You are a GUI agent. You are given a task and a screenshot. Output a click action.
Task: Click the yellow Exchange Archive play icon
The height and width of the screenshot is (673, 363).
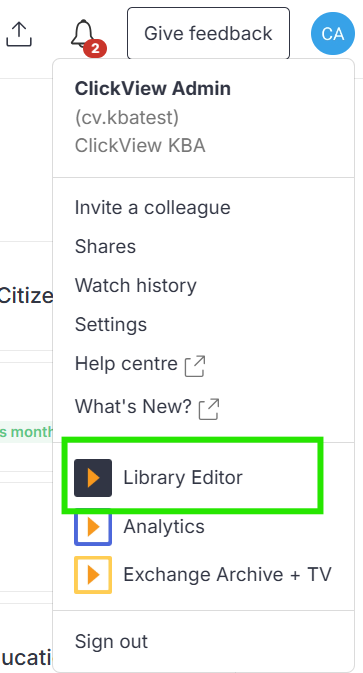(x=93, y=575)
